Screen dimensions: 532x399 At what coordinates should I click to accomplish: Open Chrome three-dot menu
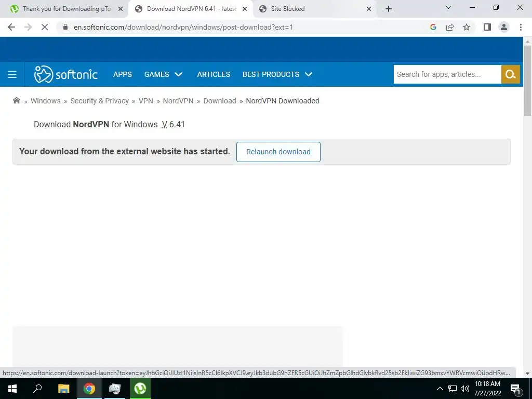point(521,27)
